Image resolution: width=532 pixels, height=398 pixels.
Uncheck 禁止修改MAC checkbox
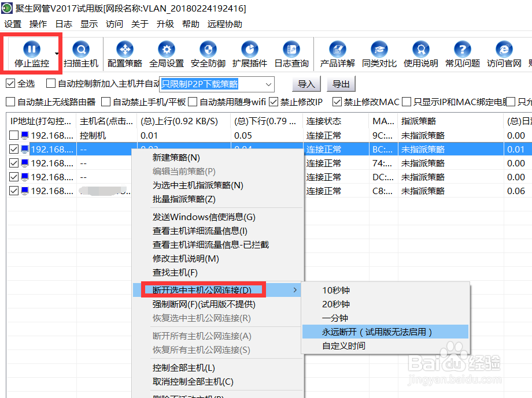tap(337, 102)
